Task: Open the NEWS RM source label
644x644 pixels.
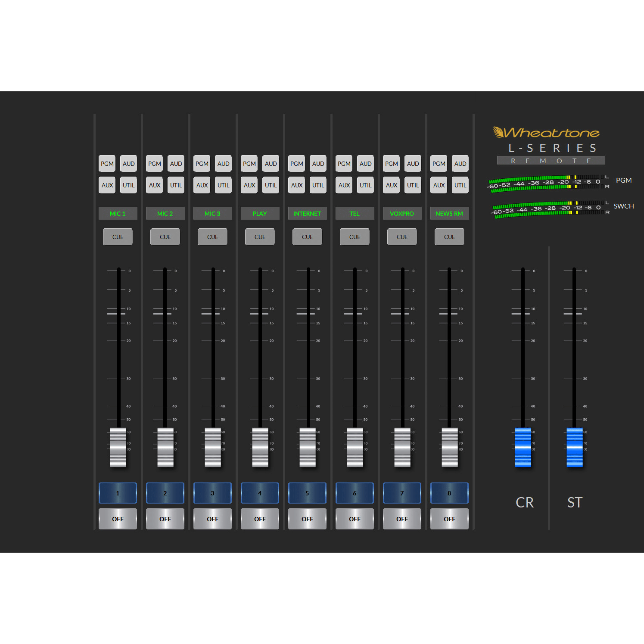Action: pos(449,213)
